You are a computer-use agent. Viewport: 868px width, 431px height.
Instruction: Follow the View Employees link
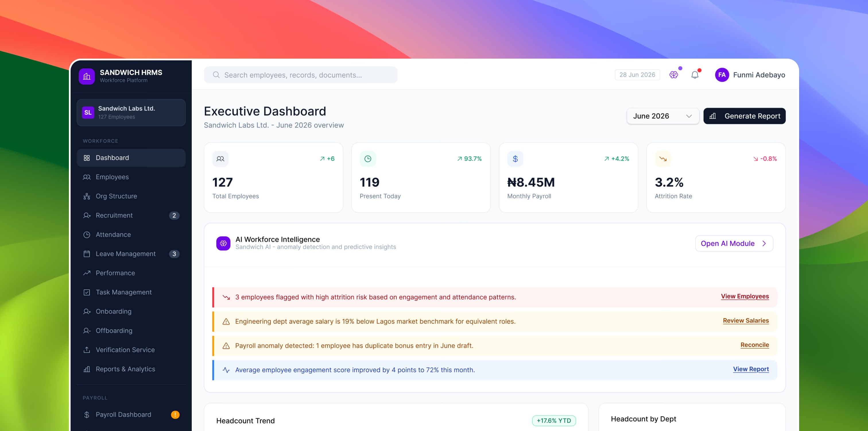point(745,297)
